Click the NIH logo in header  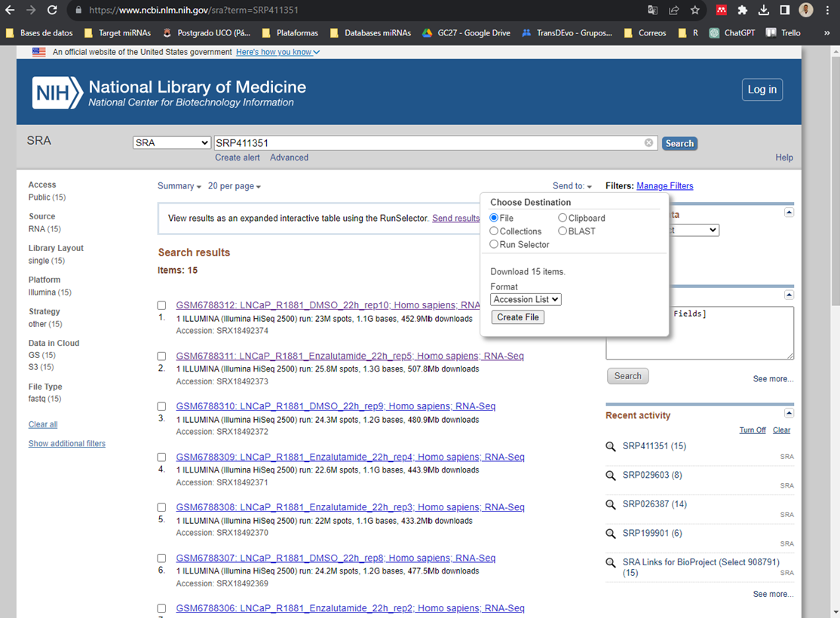tap(57, 93)
